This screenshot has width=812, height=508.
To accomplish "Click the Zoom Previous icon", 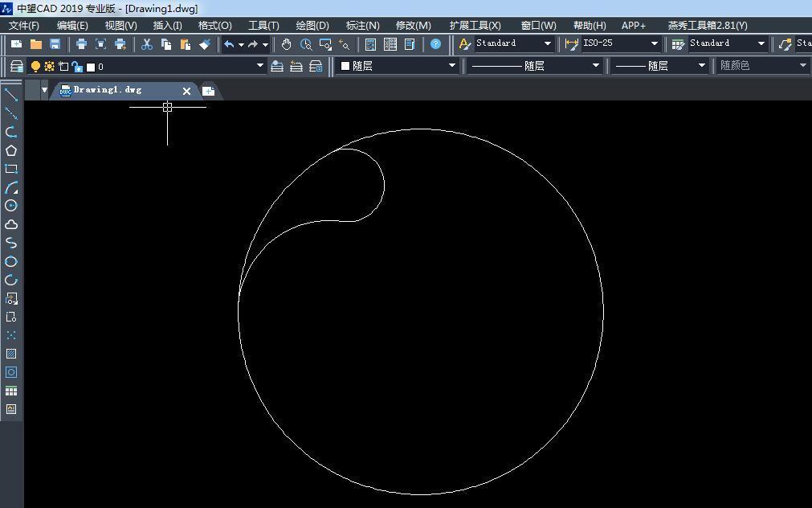I will pos(345,44).
